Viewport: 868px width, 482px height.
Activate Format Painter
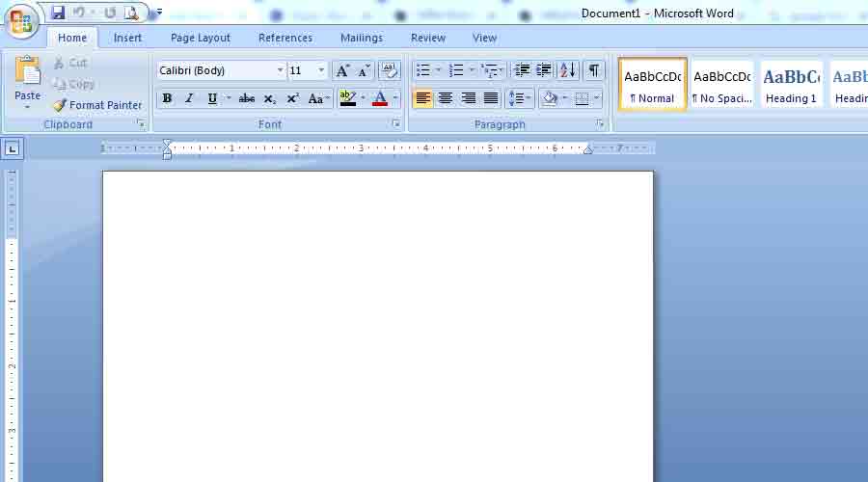97,104
